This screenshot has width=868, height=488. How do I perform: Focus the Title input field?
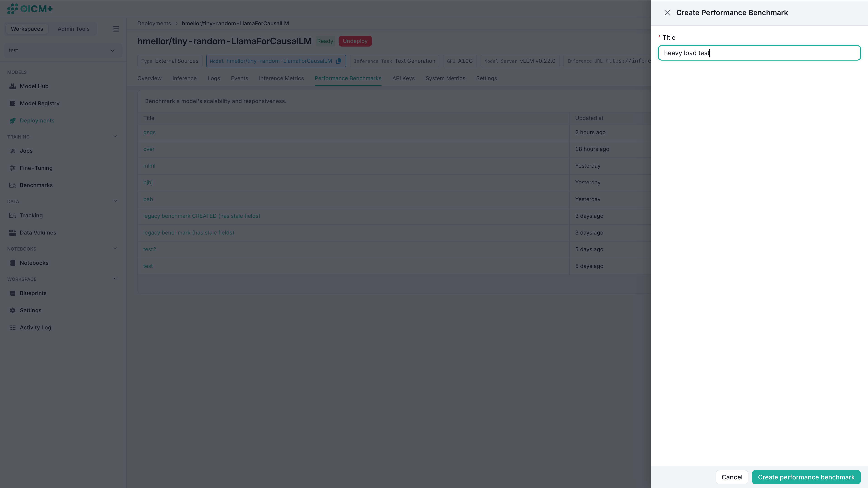[759, 53]
